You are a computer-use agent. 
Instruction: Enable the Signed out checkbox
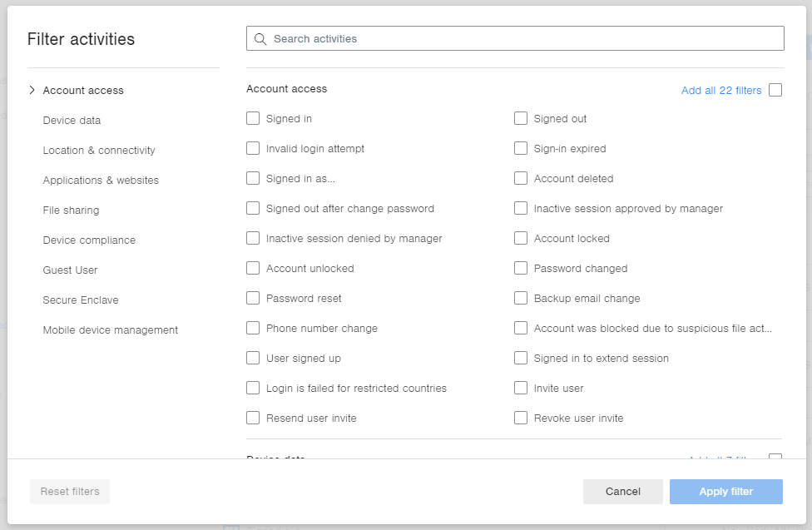[521, 119]
